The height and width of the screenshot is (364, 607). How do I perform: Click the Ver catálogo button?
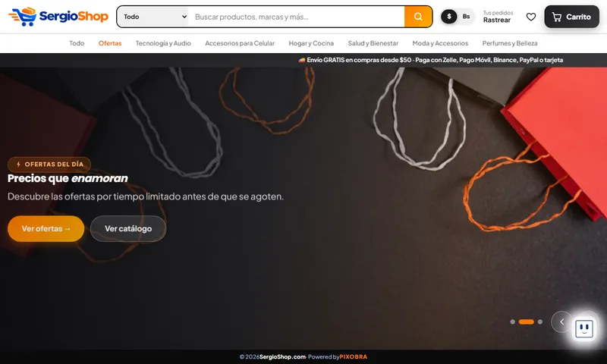(x=128, y=228)
